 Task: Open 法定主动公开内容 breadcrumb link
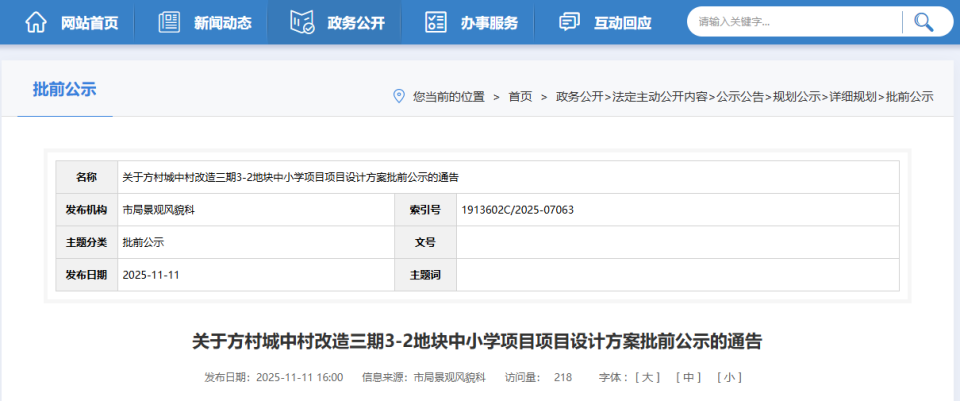coord(660,97)
